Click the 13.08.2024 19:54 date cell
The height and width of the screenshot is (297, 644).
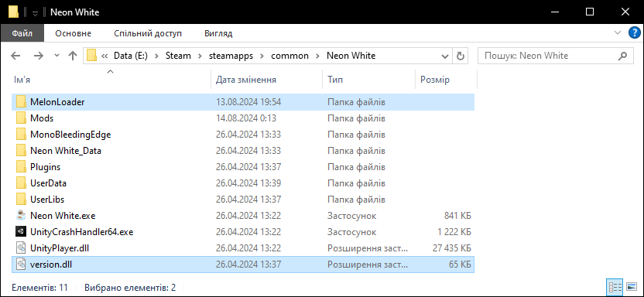click(x=248, y=102)
